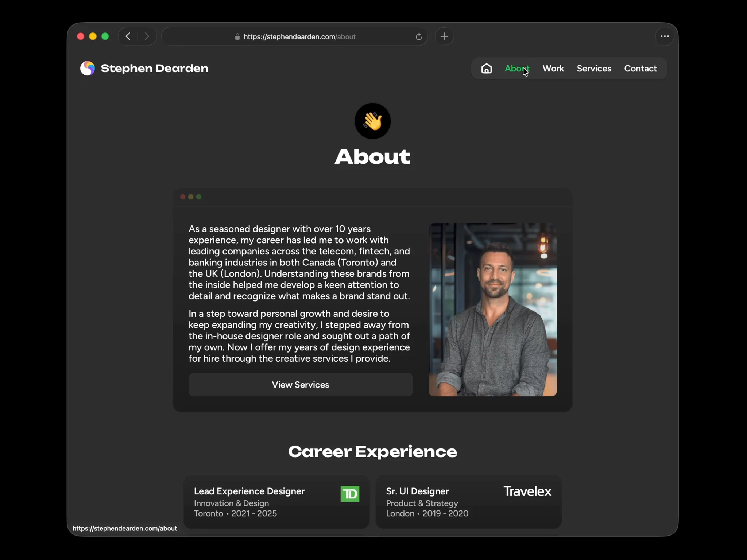747x560 pixels.
Task: Click the View Services button
Action: [x=300, y=385]
